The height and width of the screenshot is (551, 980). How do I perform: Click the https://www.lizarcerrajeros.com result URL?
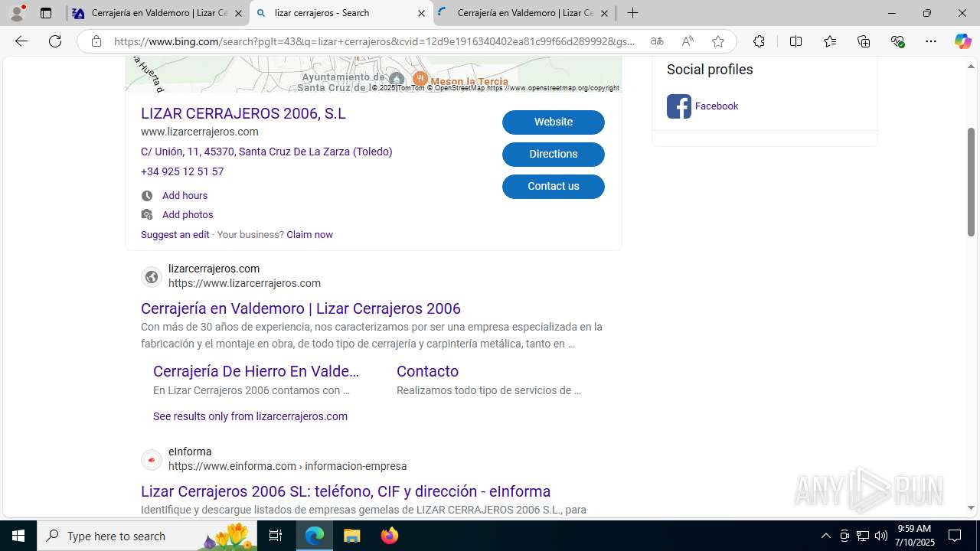tap(244, 283)
